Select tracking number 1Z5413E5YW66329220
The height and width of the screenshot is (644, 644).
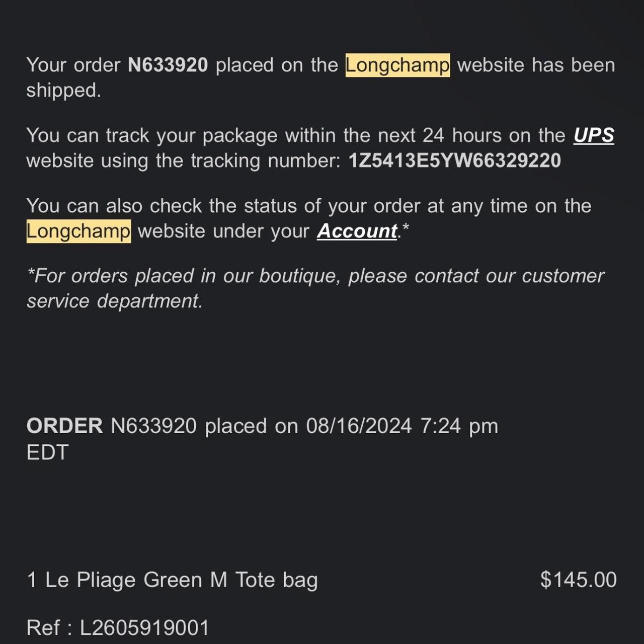(x=455, y=160)
